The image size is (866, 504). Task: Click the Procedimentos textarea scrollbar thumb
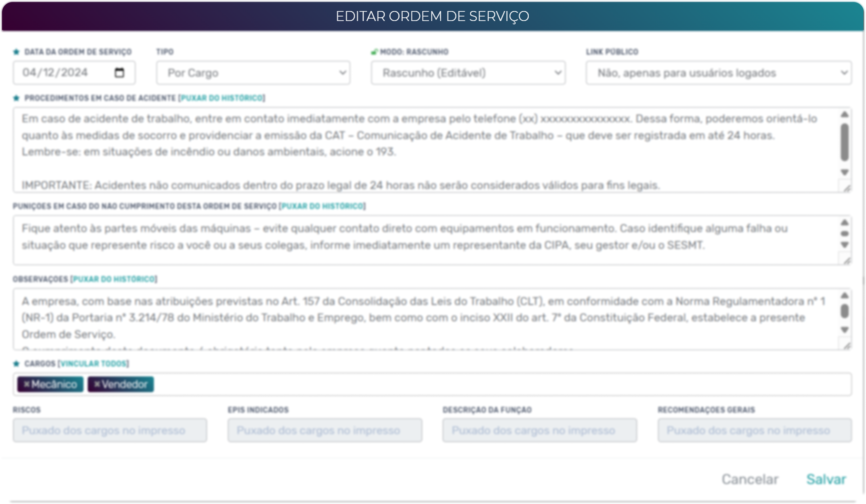(845, 142)
